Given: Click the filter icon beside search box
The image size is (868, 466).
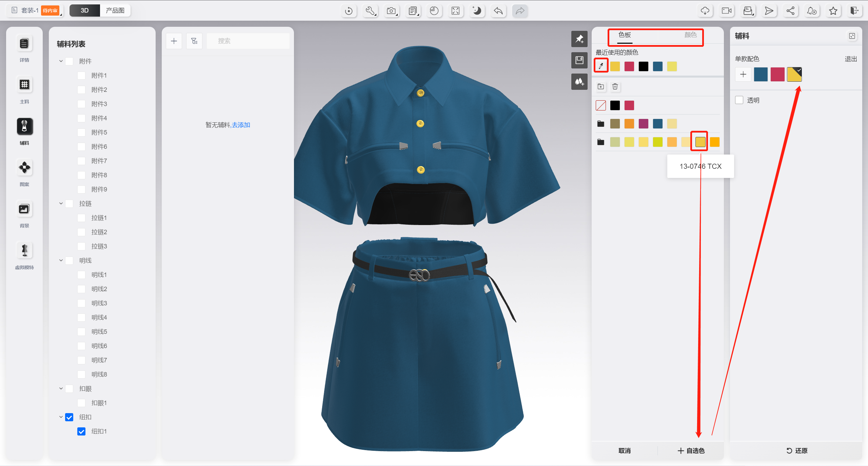Looking at the screenshot, I should [x=194, y=41].
